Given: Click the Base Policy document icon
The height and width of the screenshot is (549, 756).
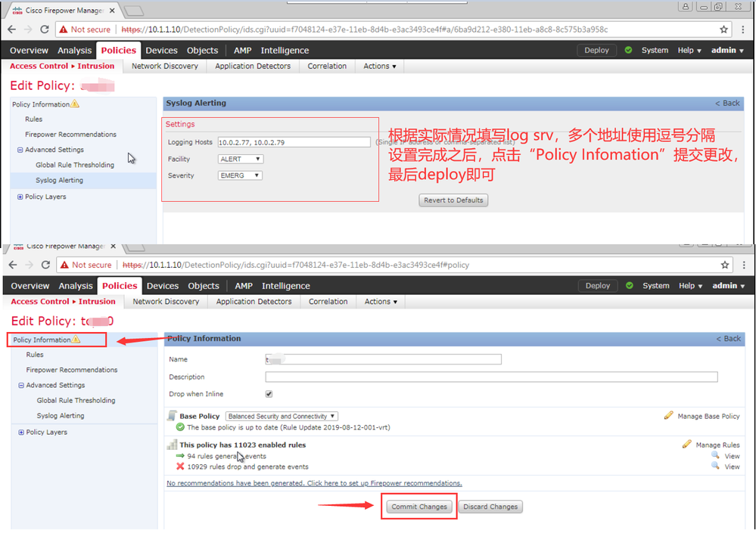Looking at the screenshot, I should (172, 416).
